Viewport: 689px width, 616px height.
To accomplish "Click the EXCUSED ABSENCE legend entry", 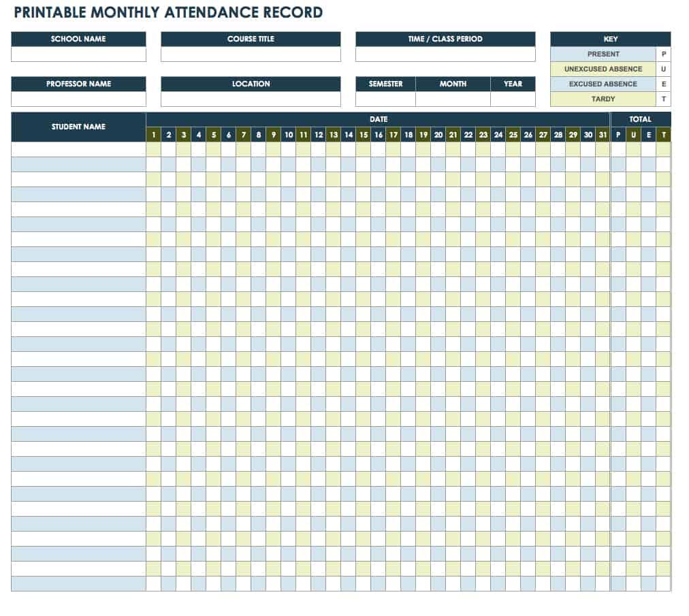I will point(603,84).
